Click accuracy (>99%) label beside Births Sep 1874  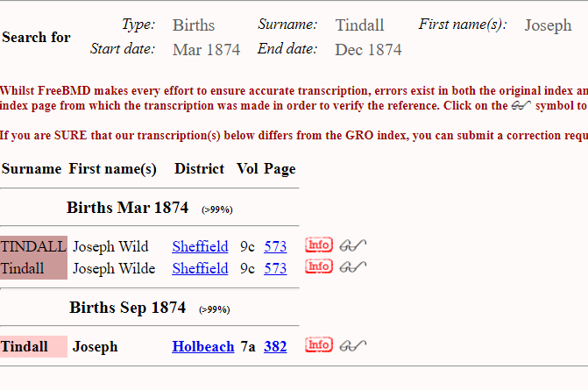point(215,309)
